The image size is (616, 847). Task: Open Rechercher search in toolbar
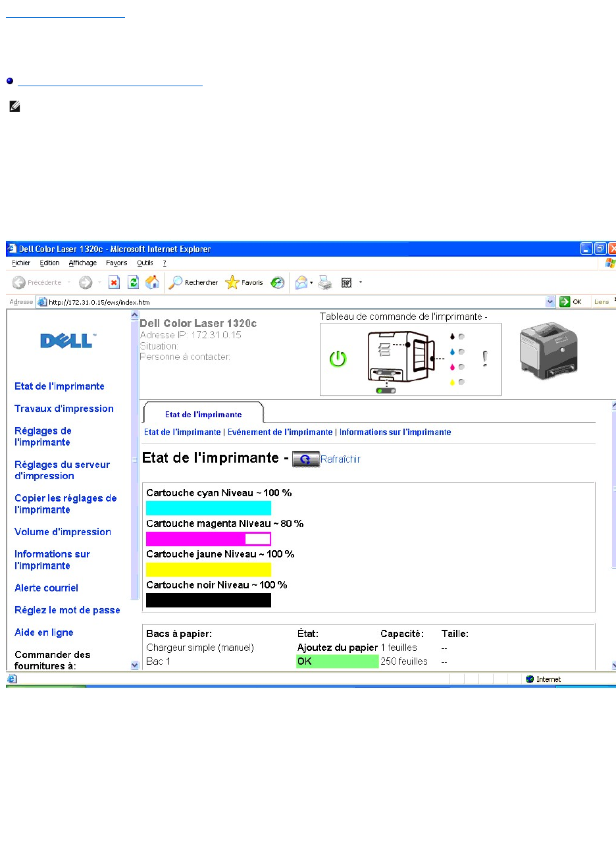pyautogui.click(x=193, y=282)
